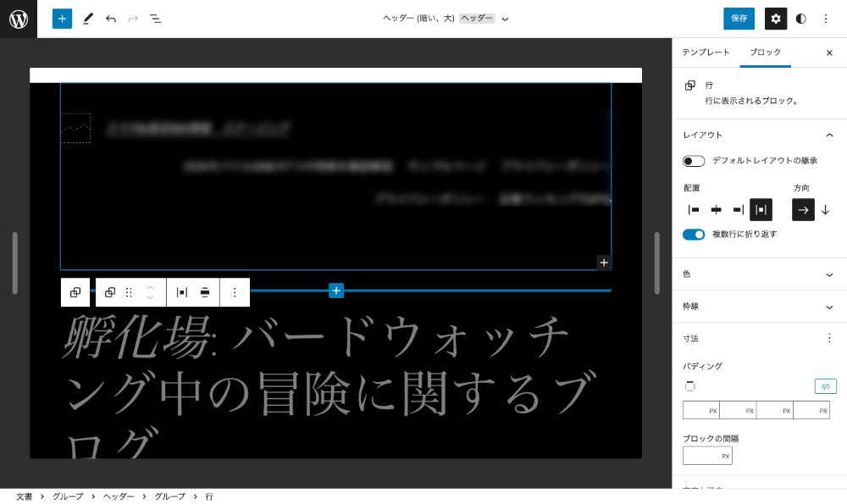Move the block up
847x504 pixels.
pyautogui.click(x=150, y=287)
